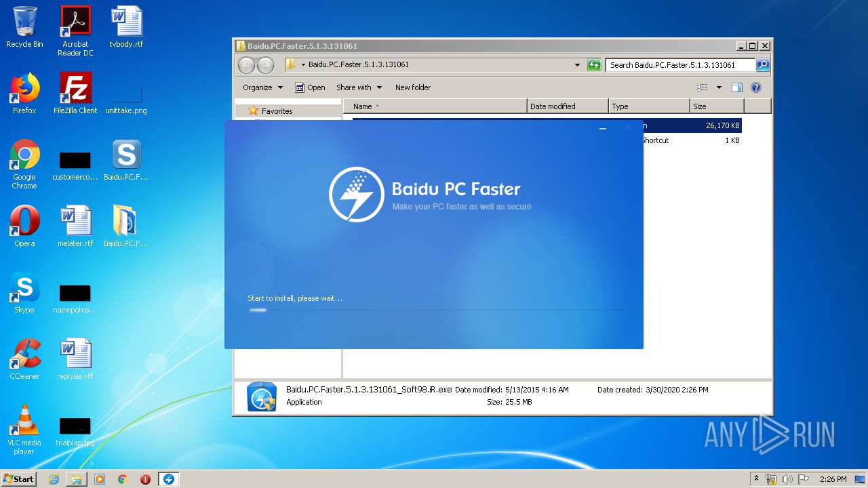Launch Opera from the desktop
Viewport: 868px width, 488px height.
point(24,226)
